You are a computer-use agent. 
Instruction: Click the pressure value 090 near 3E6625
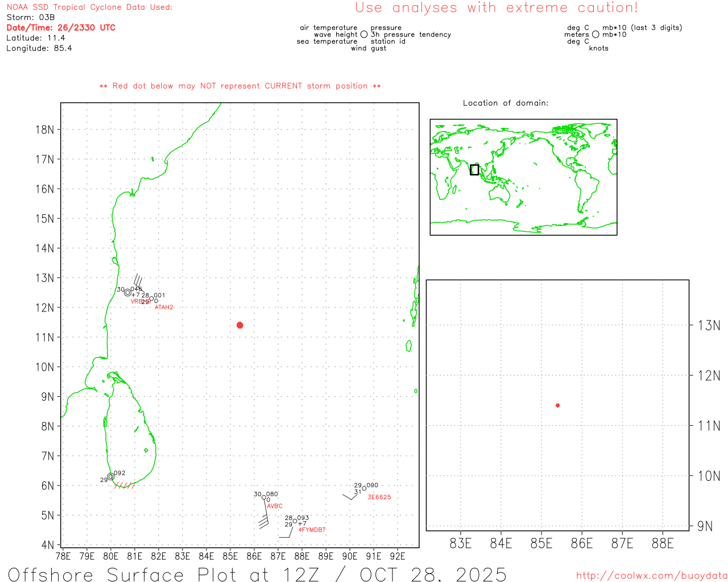(x=373, y=485)
